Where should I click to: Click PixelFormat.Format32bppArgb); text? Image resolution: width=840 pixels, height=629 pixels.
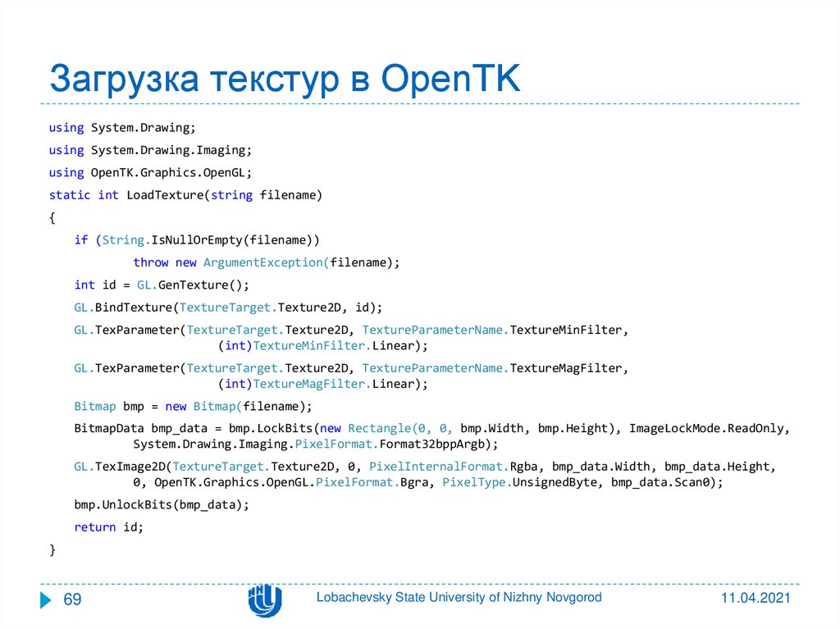click(397, 444)
